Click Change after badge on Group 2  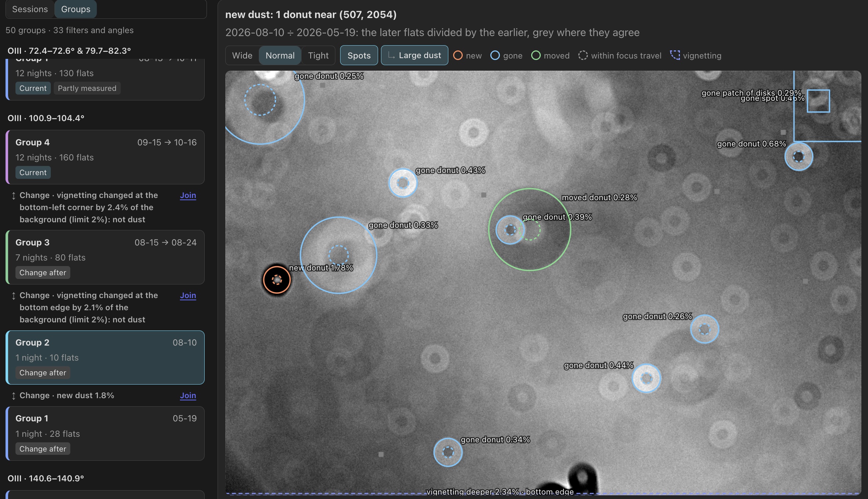(43, 373)
